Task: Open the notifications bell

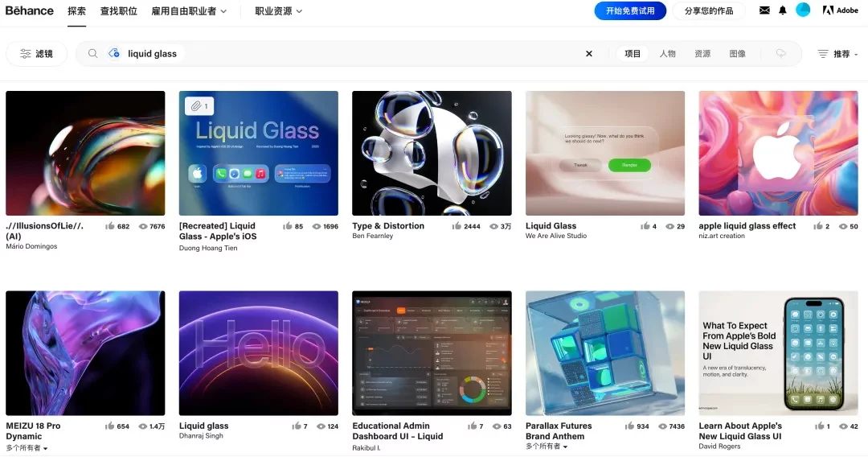Action: click(x=782, y=10)
